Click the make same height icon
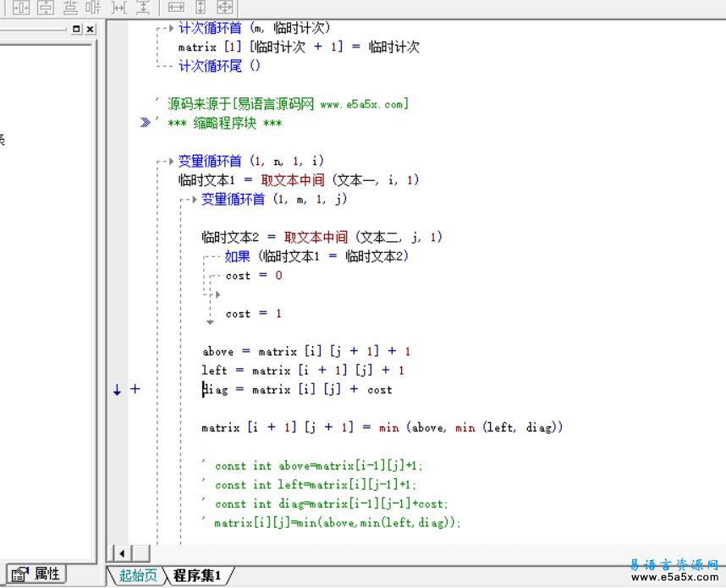Viewport: 726px width, 588px height. [201, 7]
